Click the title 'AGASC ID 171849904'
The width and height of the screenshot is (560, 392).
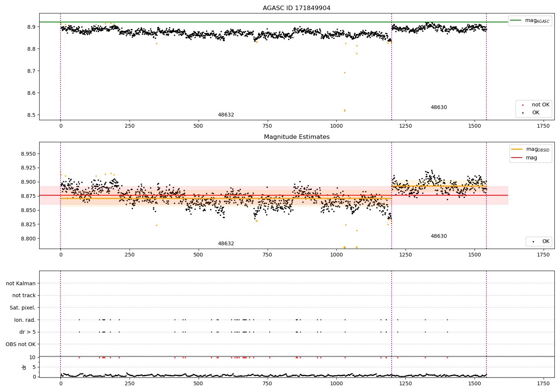(296, 8)
